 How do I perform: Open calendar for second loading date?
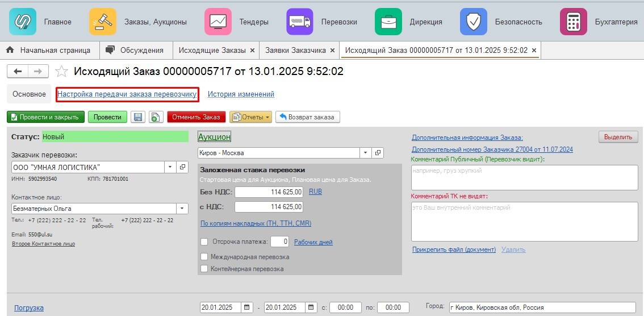coord(311,307)
